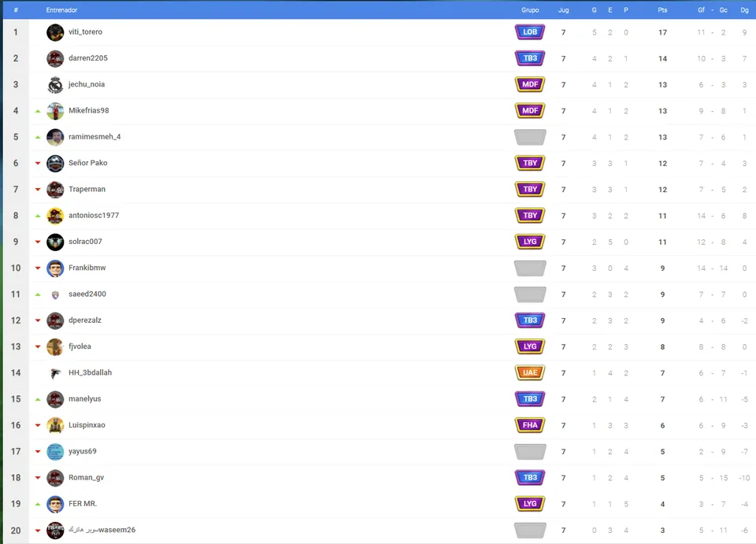Sort by the Pts column header
Screen dimensions: 756x544
[662, 9]
